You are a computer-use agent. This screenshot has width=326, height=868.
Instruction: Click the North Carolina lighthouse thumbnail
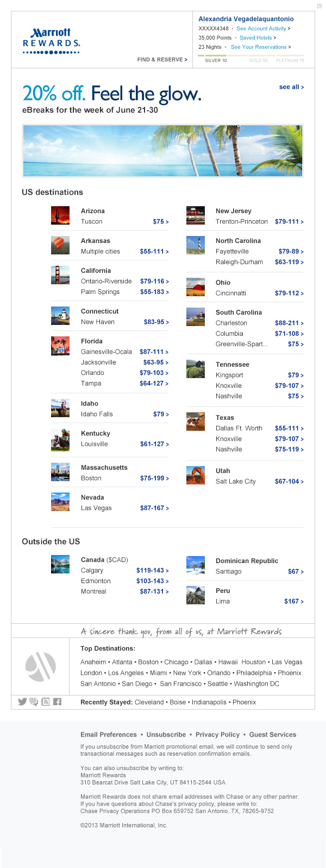(196, 245)
